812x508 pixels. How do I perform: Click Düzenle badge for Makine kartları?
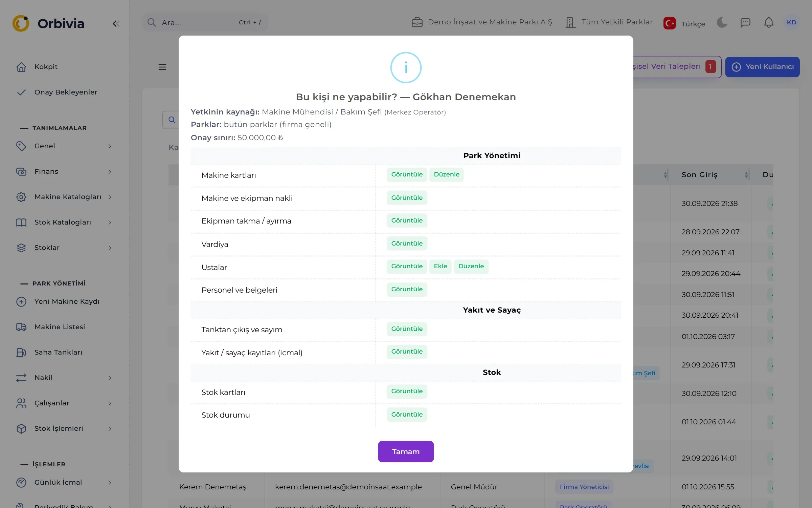click(x=446, y=174)
